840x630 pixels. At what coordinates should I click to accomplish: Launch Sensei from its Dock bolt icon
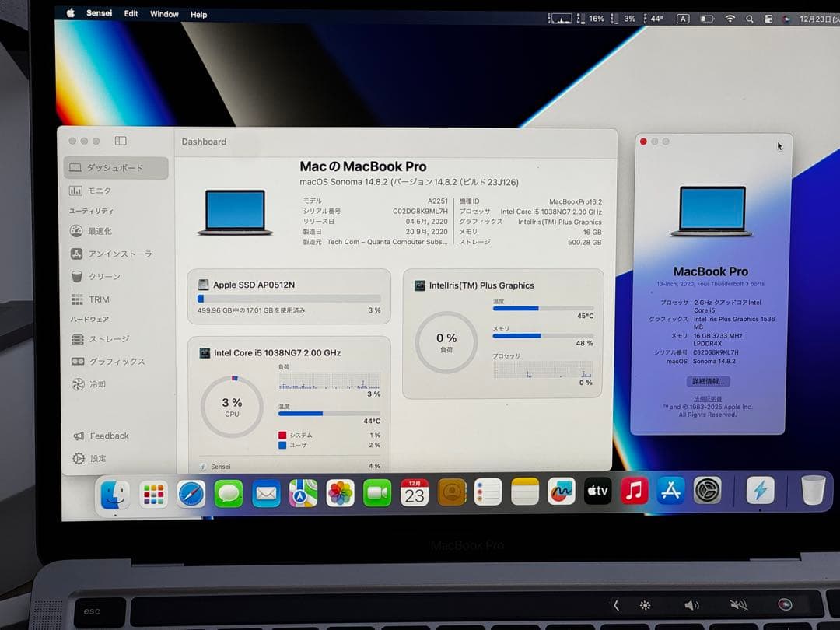pos(760,491)
